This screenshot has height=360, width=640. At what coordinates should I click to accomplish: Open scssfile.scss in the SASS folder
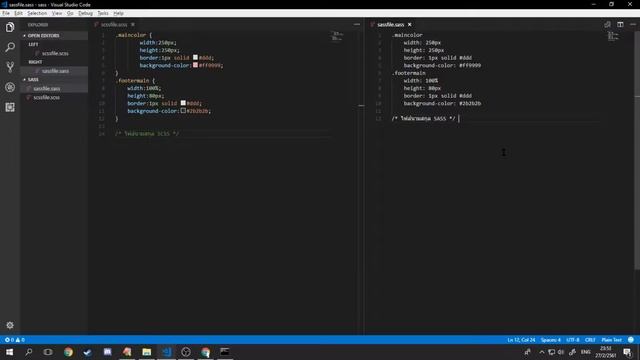coord(47,98)
